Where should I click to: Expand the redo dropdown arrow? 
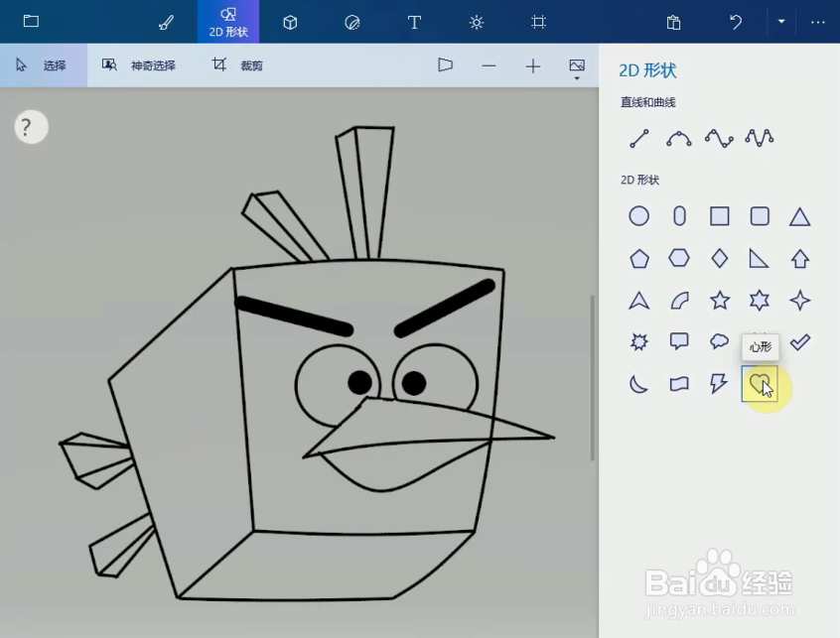783,22
